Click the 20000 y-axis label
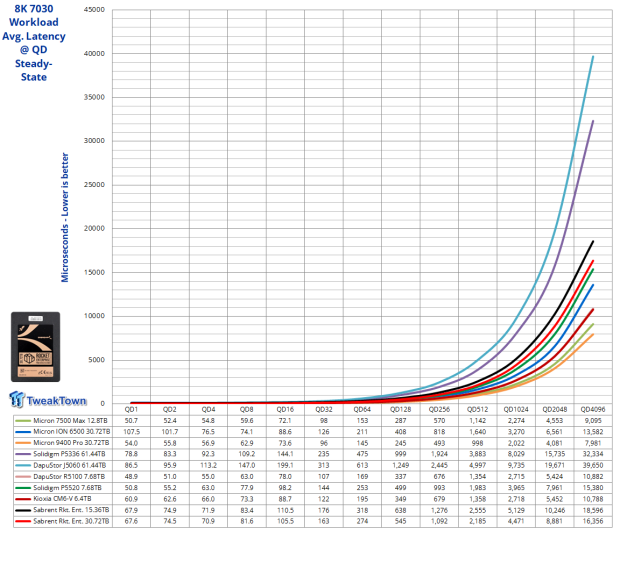 coord(94,228)
